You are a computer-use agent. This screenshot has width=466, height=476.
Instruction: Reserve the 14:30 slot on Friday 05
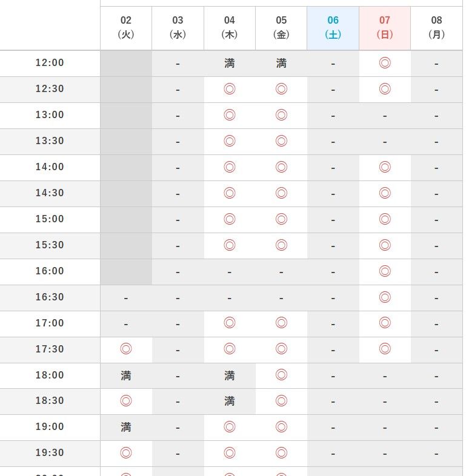tap(281, 193)
